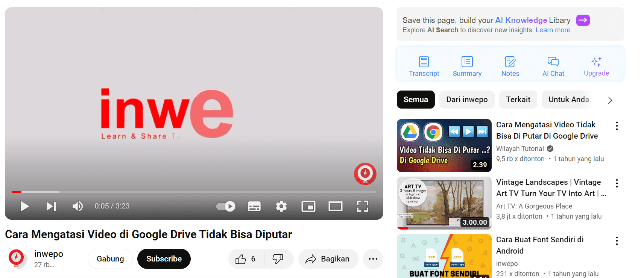The image size is (644, 278).
Task: Open title 'Cara Mengatasi Video Tidak Bisa Di Putar'
Action: pos(547,130)
